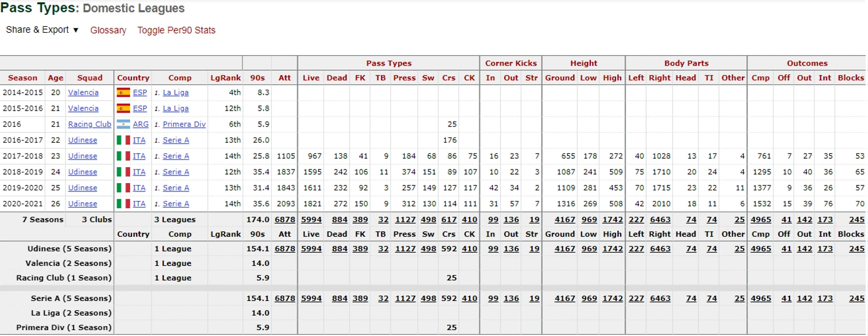The height and width of the screenshot is (336, 868).
Task: Sort by Crs in top header row
Action: tap(449, 78)
